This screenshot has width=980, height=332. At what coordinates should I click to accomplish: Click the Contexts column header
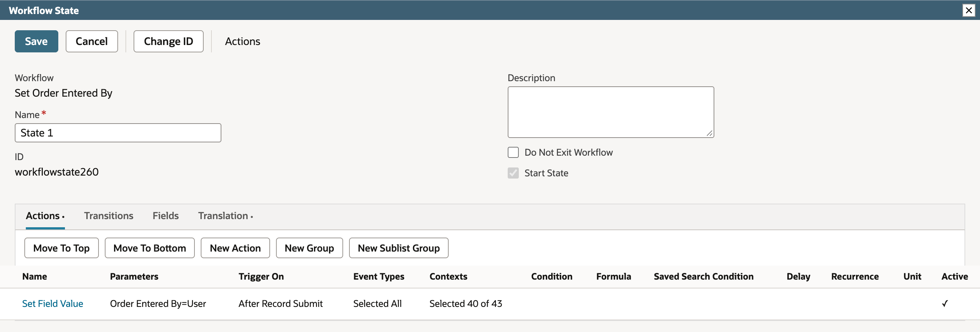click(448, 276)
